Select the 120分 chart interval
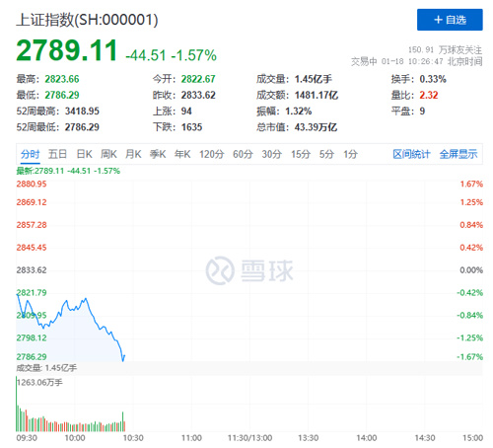This screenshot has width=493, height=448. pyautogui.click(x=212, y=154)
